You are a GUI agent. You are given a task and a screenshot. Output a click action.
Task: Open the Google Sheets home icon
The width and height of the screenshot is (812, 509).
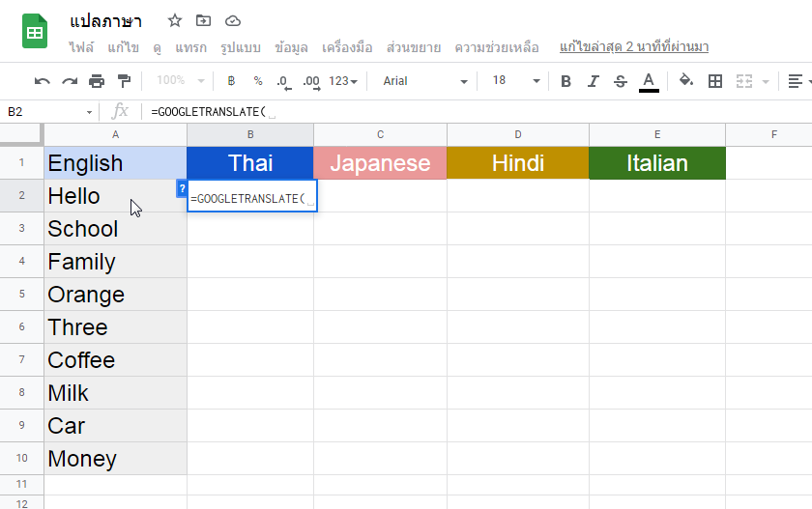coord(35,32)
